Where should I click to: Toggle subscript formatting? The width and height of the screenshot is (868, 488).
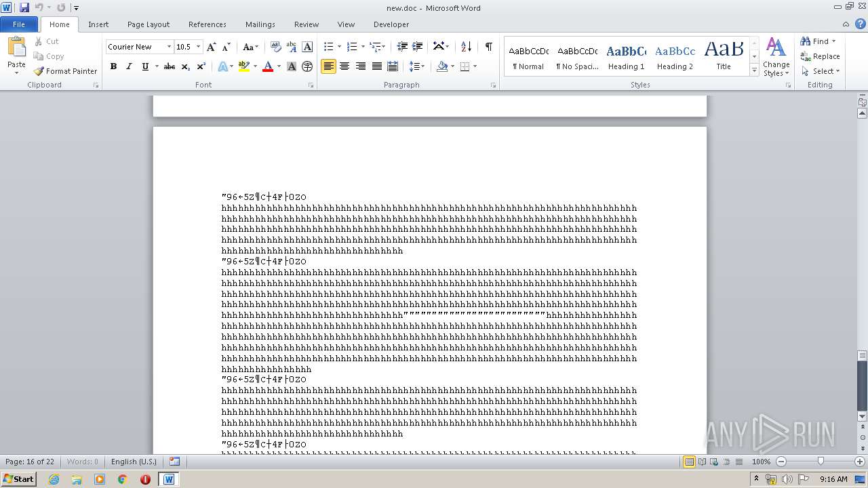tap(185, 66)
